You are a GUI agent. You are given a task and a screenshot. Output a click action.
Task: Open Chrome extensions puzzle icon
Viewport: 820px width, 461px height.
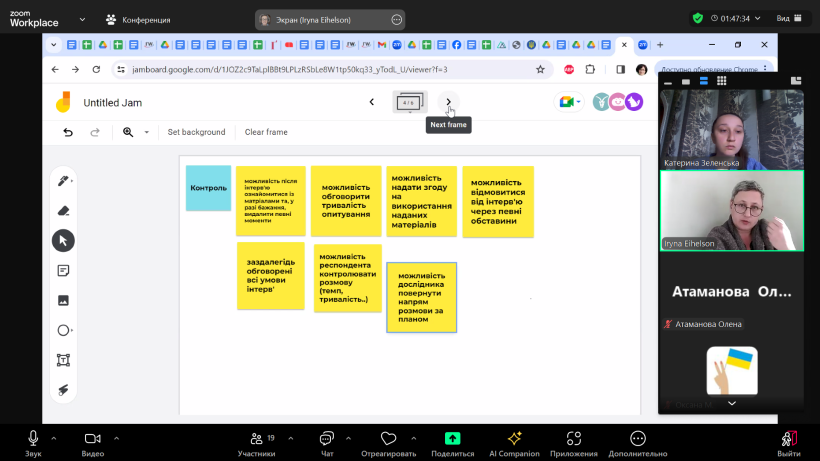tap(590, 70)
